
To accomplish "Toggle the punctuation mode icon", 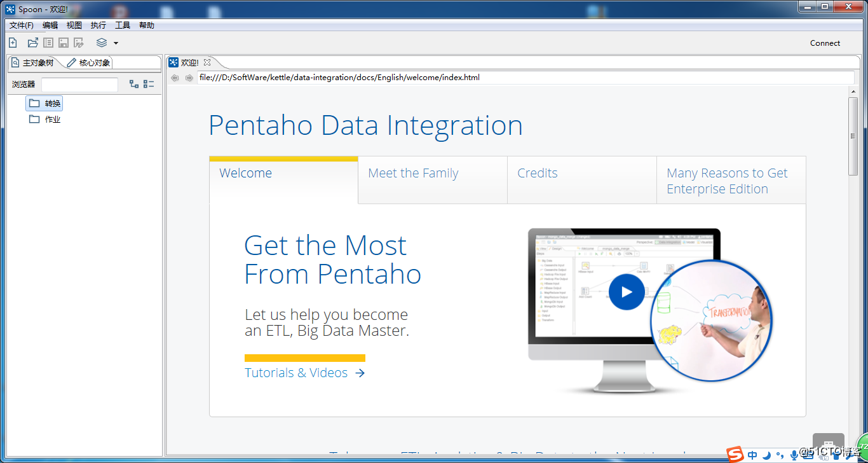I will coord(780,455).
